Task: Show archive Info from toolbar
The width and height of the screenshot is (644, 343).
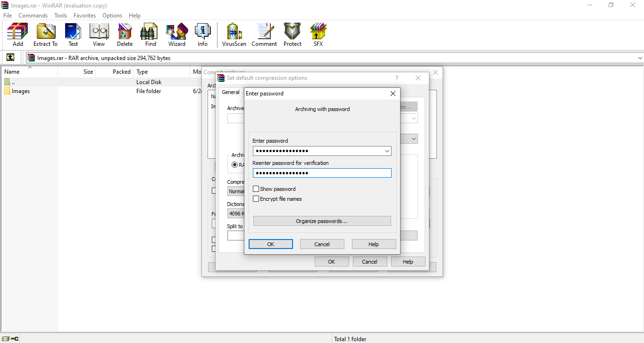Action: 203,35
